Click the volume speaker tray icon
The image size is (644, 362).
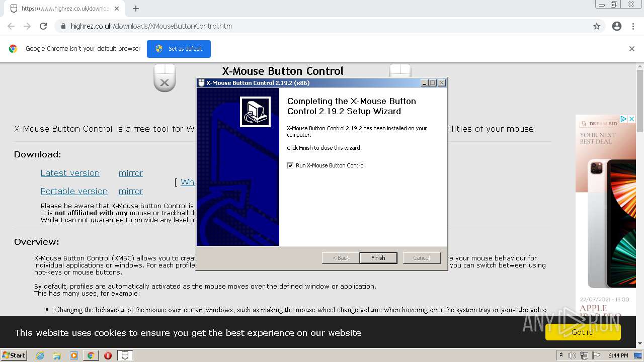pos(572,355)
